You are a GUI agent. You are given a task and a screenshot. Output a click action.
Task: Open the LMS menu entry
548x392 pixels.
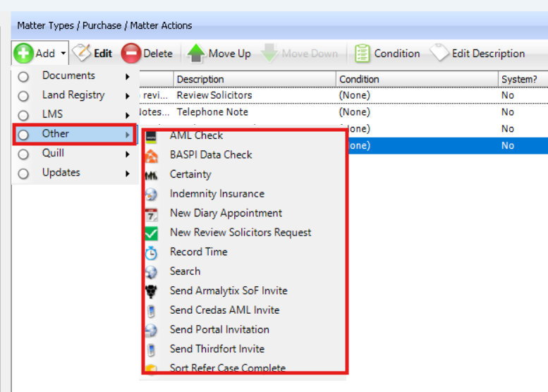(x=75, y=115)
